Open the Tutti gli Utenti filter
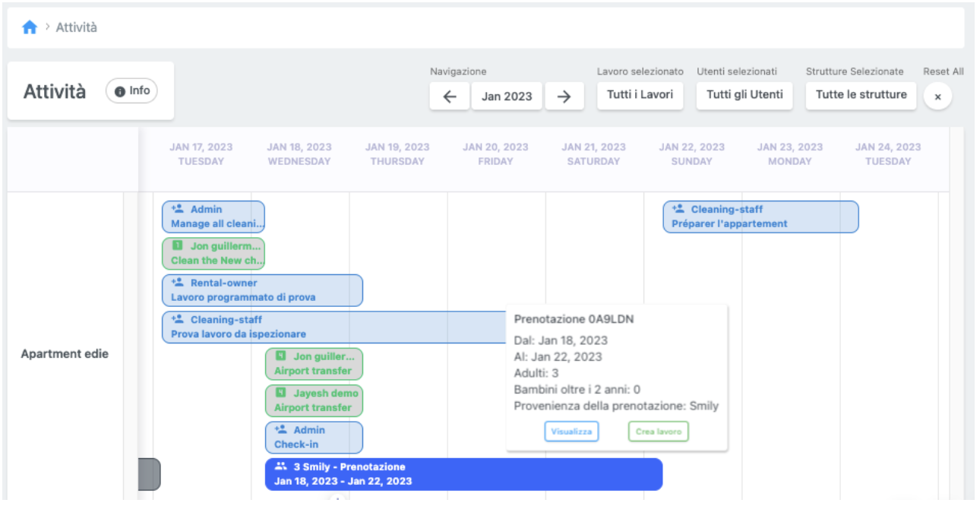 point(744,96)
